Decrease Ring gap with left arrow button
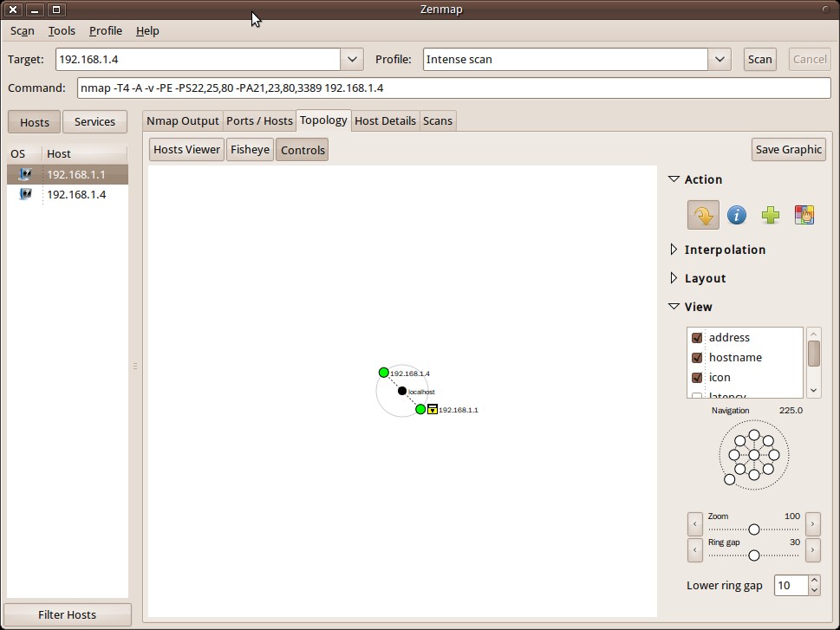Viewport: 840px width, 630px height. 695,549
